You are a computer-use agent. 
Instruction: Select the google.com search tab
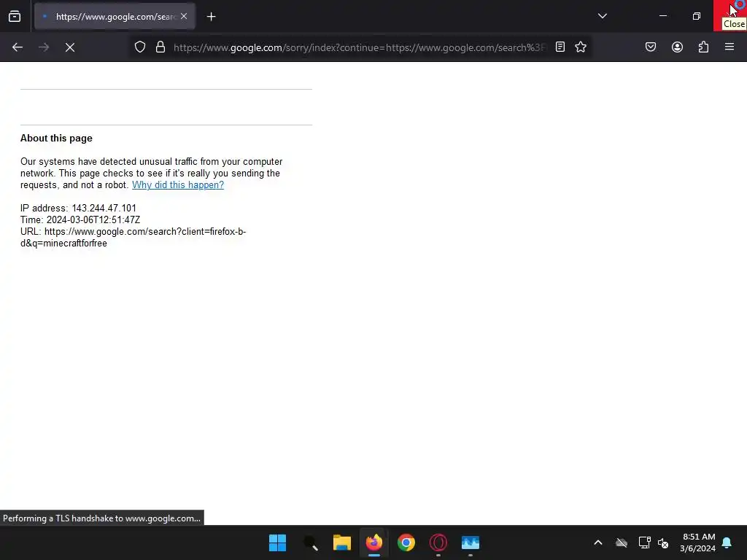[x=115, y=16]
